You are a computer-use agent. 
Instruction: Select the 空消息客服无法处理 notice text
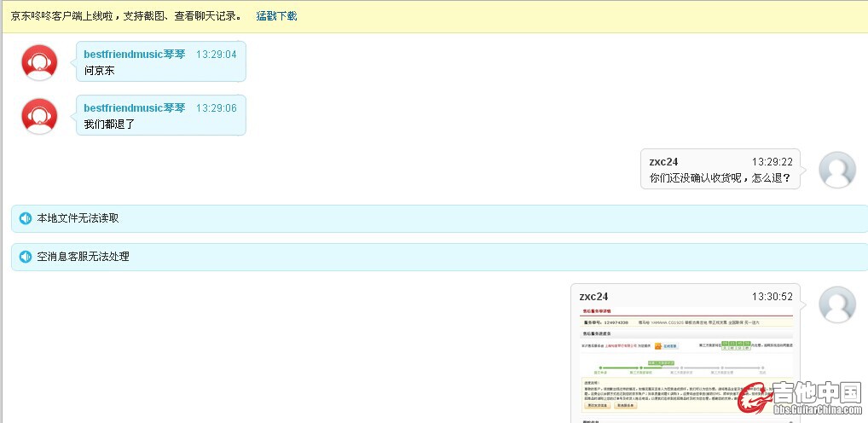click(x=83, y=256)
